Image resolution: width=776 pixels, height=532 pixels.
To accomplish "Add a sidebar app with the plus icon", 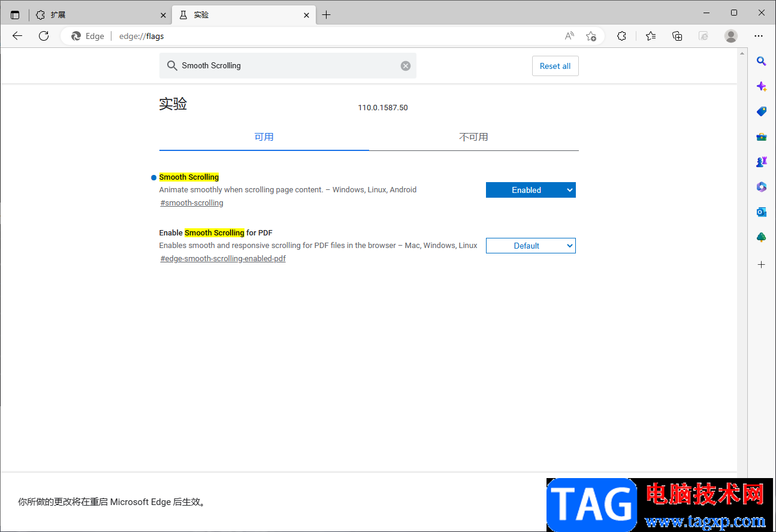I will pos(762,264).
